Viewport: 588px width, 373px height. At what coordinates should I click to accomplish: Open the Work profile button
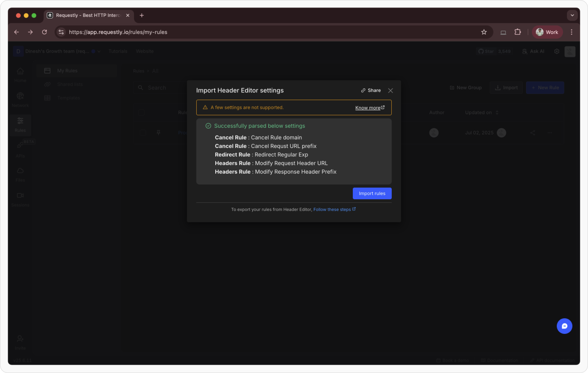[x=547, y=32]
